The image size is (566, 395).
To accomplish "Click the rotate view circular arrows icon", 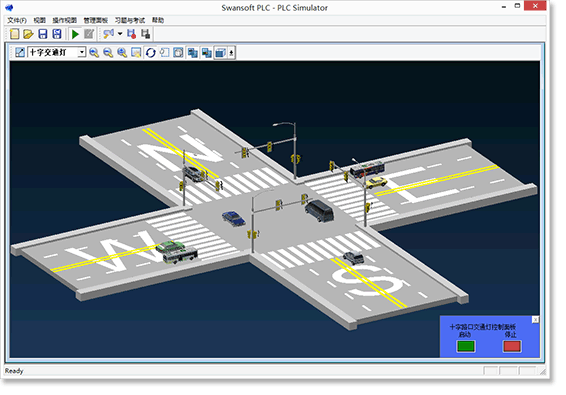I will click(150, 53).
